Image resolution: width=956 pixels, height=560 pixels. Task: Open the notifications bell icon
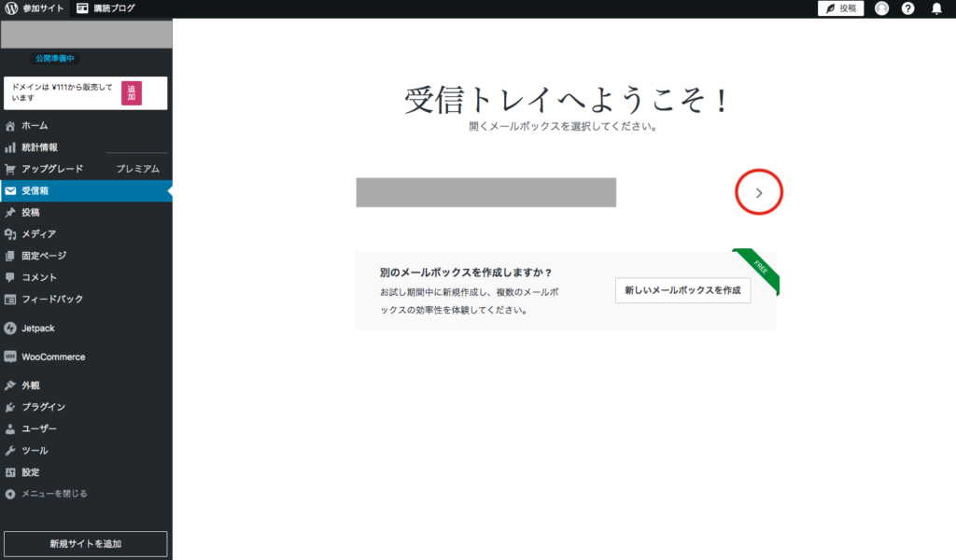tap(936, 8)
